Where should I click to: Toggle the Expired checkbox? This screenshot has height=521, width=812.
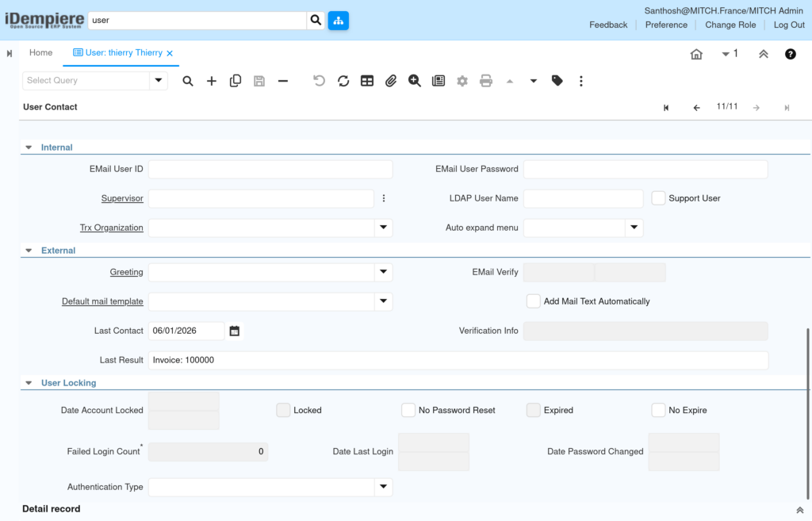(534, 410)
